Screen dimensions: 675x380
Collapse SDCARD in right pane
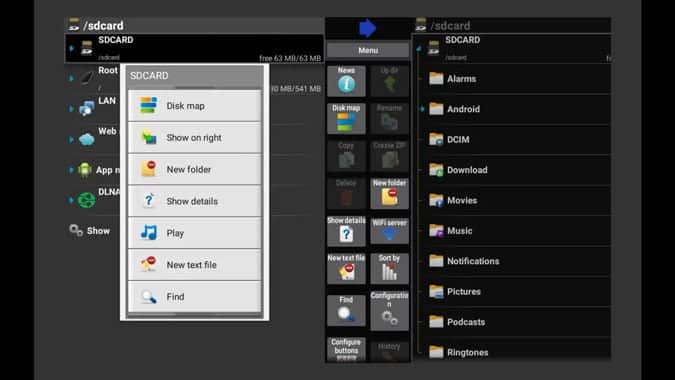click(418, 49)
